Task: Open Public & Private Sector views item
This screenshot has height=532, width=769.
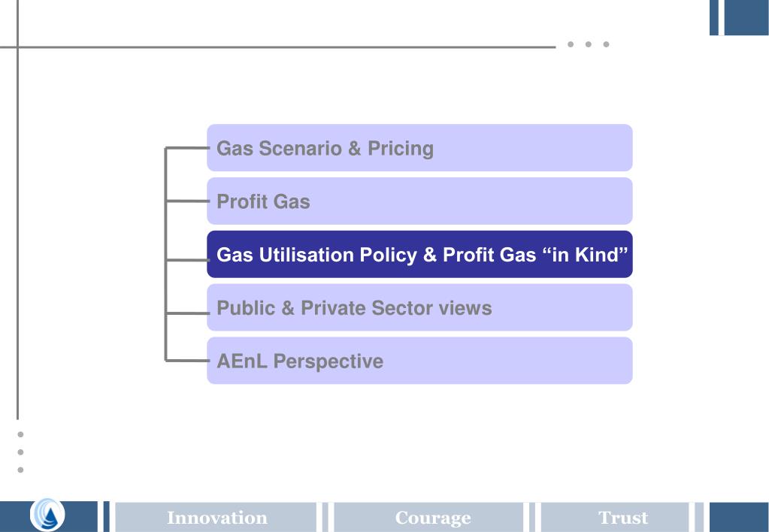Action: (x=419, y=307)
